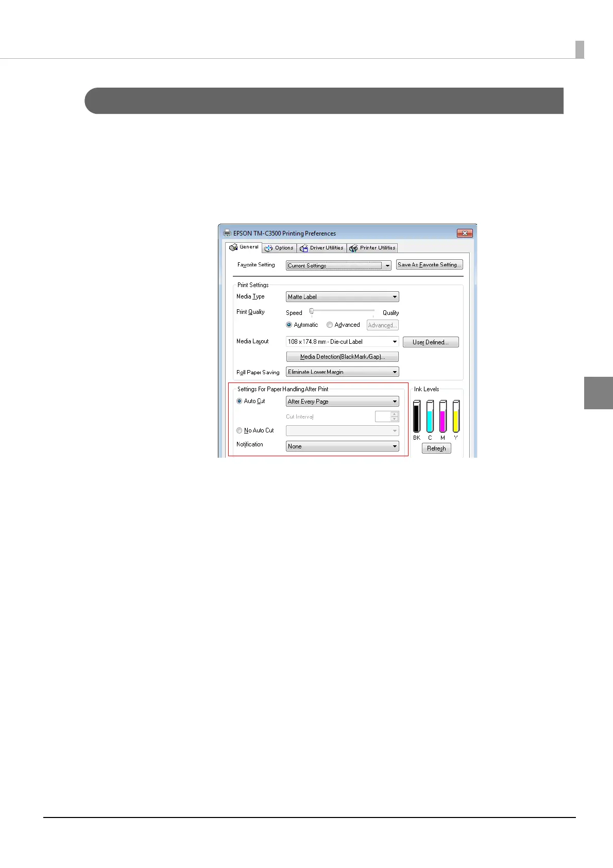Screen dimensions: 613x868
Task: Open the No Auto Cut dropdown
Action: point(343,431)
